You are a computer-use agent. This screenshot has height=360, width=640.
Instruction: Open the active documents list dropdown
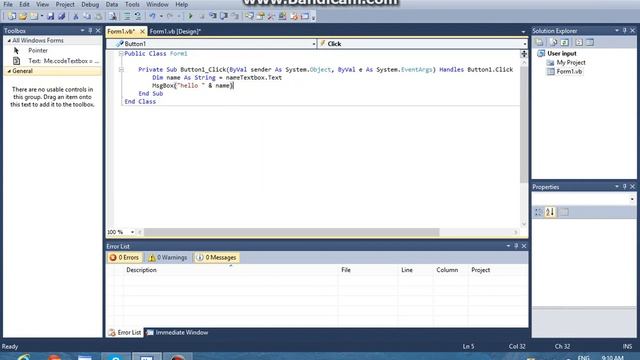tap(523, 31)
